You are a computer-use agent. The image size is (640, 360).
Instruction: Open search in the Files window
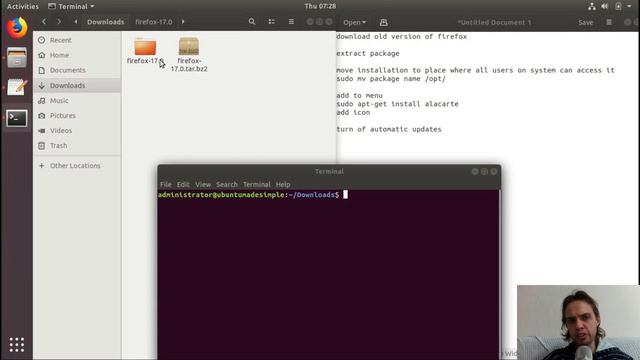click(x=252, y=22)
